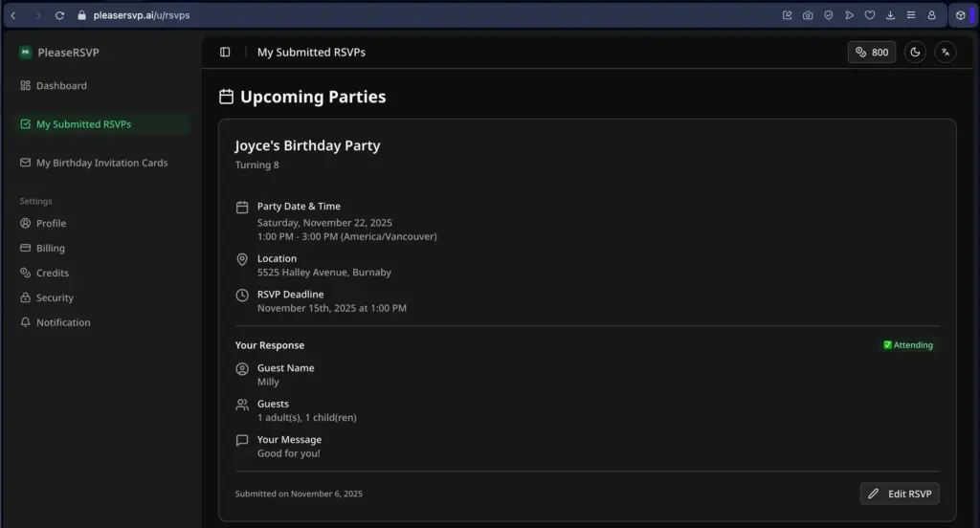Open My Birthday Invitation Cards page
The image size is (980, 528).
coord(101,164)
